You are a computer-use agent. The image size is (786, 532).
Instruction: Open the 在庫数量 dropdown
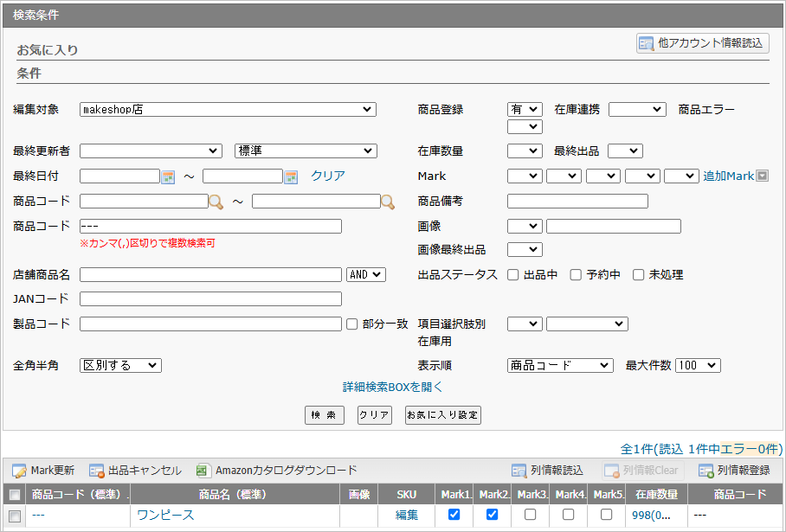(525, 151)
